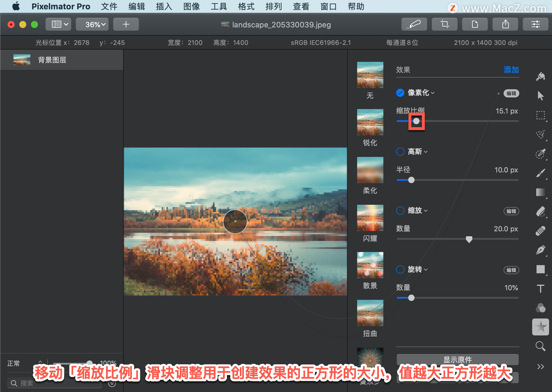Select the active Effects tool
552x392 pixels.
tap(540, 327)
